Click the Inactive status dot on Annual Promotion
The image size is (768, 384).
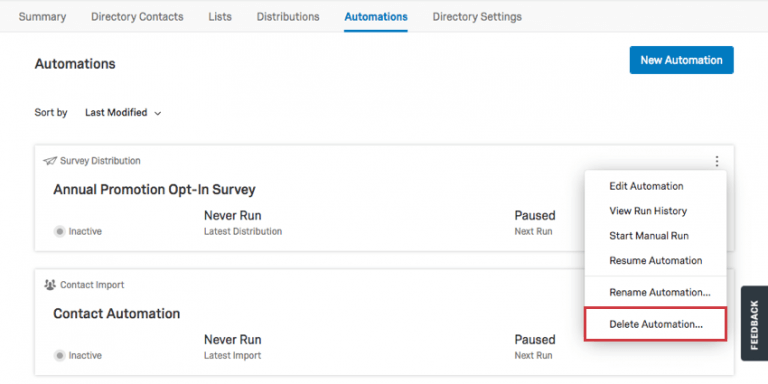click(59, 231)
